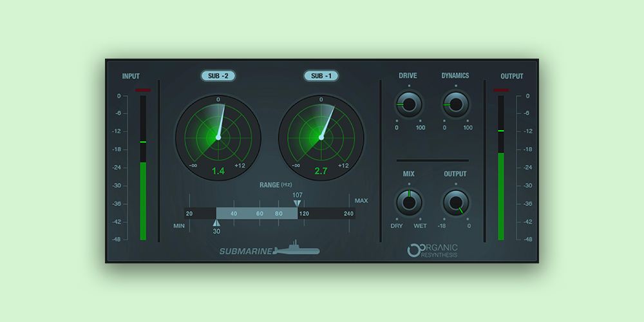The width and height of the screenshot is (644, 322).
Task: Adjust the Dynamics knob
Action: click(x=456, y=104)
